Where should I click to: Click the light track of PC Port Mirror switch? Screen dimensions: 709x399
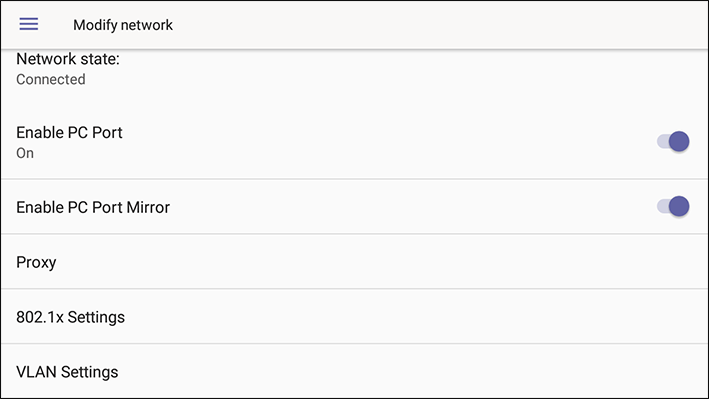tap(662, 207)
